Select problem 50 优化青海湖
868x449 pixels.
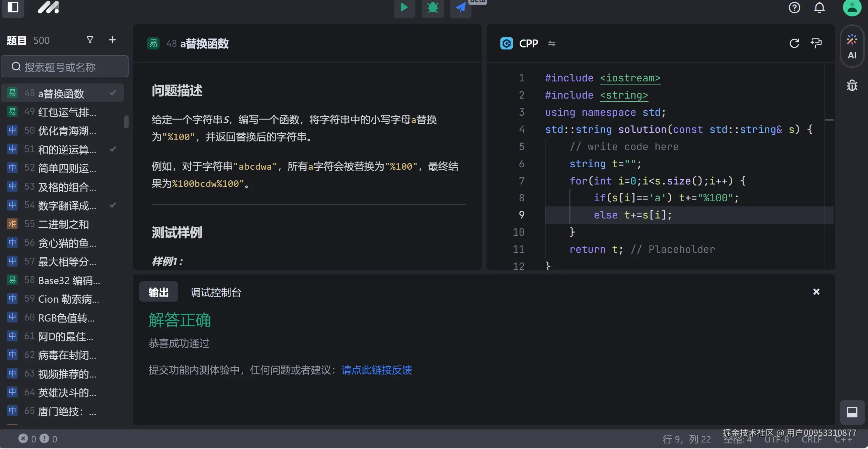[63, 130]
